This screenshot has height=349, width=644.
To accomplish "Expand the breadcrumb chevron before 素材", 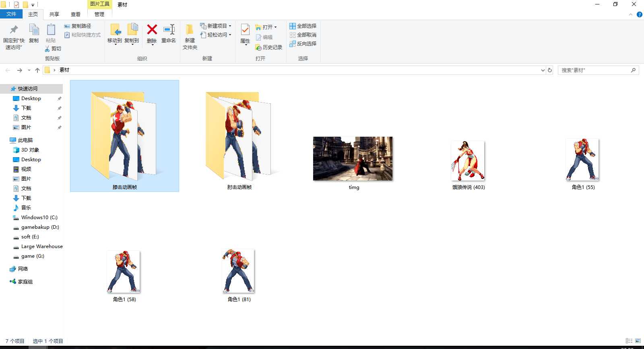I will pyautogui.click(x=54, y=70).
